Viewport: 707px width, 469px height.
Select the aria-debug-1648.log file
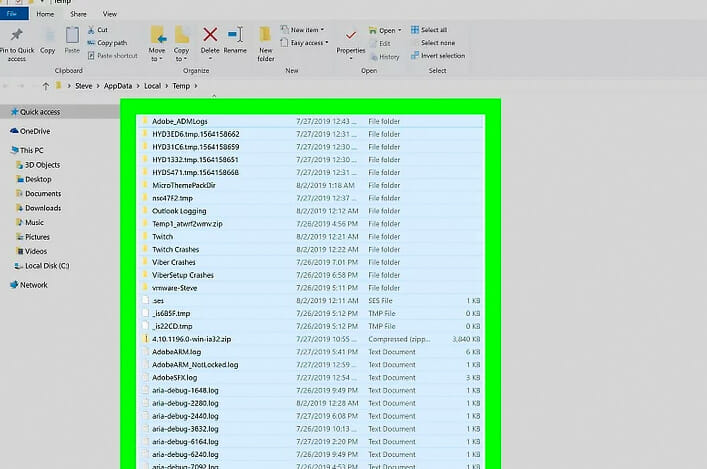[310, 391]
